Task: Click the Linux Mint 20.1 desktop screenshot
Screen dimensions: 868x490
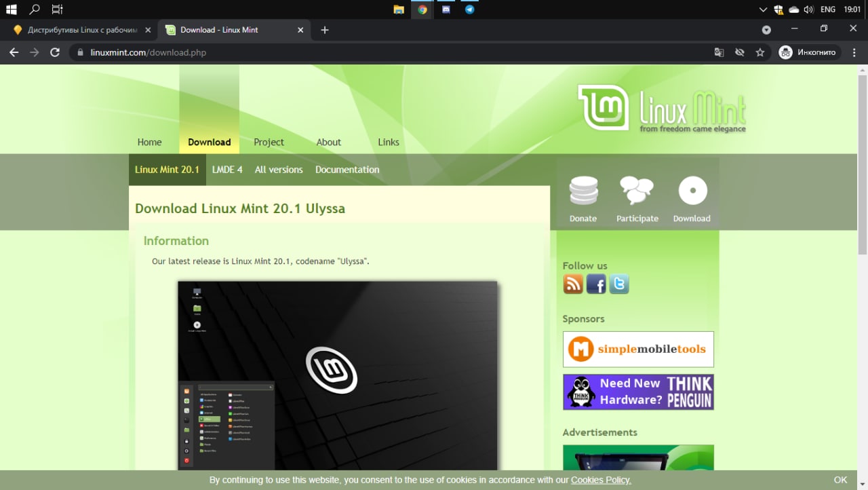Action: (x=338, y=375)
